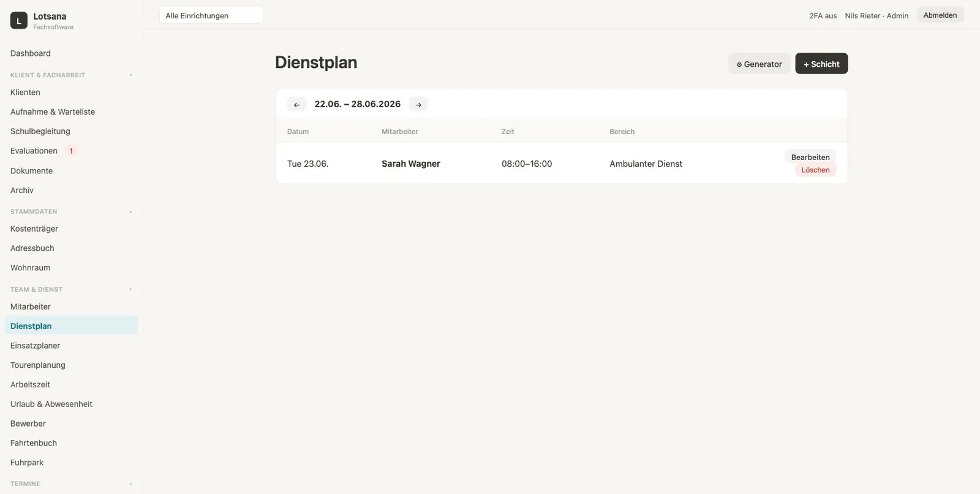Open Mitarbeiter in the sidebar
980x494 pixels.
[x=72, y=306]
